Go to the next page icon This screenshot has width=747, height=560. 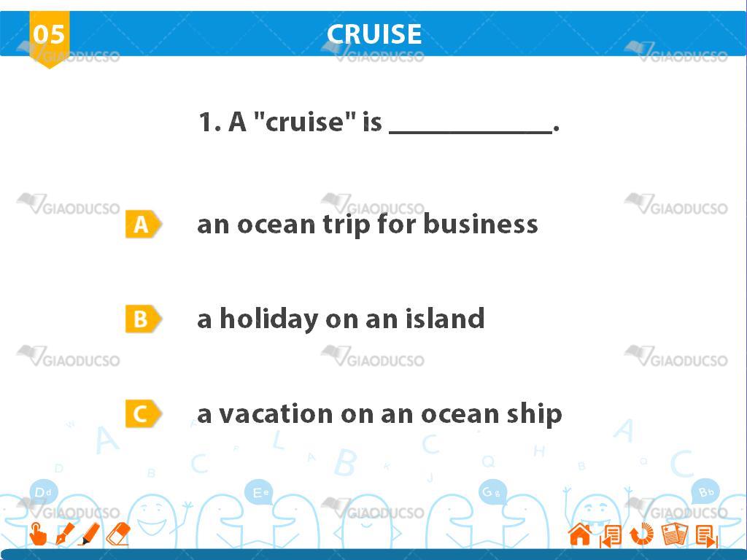click(706, 536)
